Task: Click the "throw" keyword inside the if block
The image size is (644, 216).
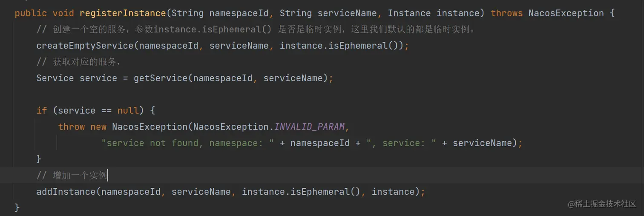Action: click(72, 127)
